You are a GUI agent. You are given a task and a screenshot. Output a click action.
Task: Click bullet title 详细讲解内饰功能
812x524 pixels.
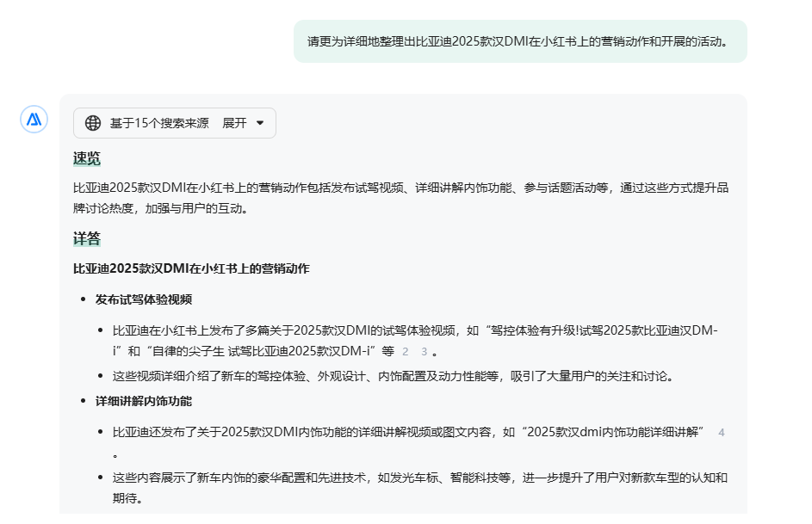point(144,402)
